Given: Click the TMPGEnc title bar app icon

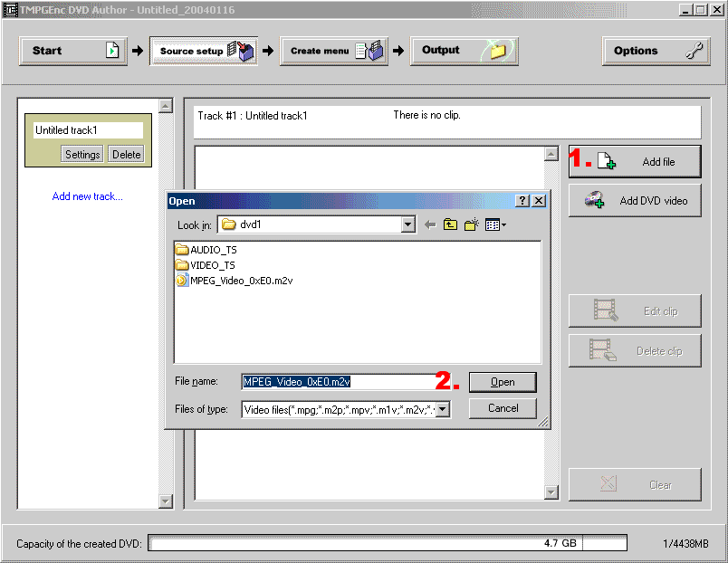Looking at the screenshot, I should pyautogui.click(x=10, y=10).
